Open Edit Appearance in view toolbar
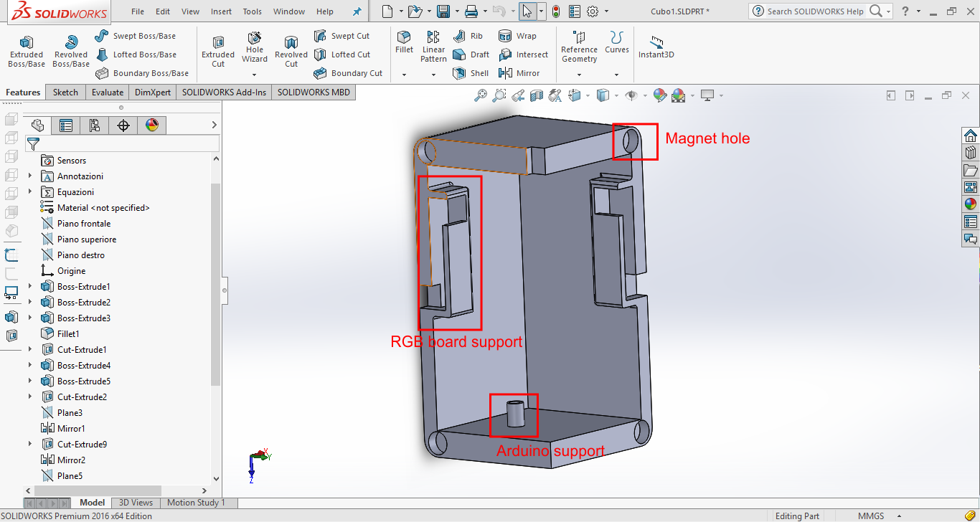This screenshot has height=522, width=980. point(660,95)
